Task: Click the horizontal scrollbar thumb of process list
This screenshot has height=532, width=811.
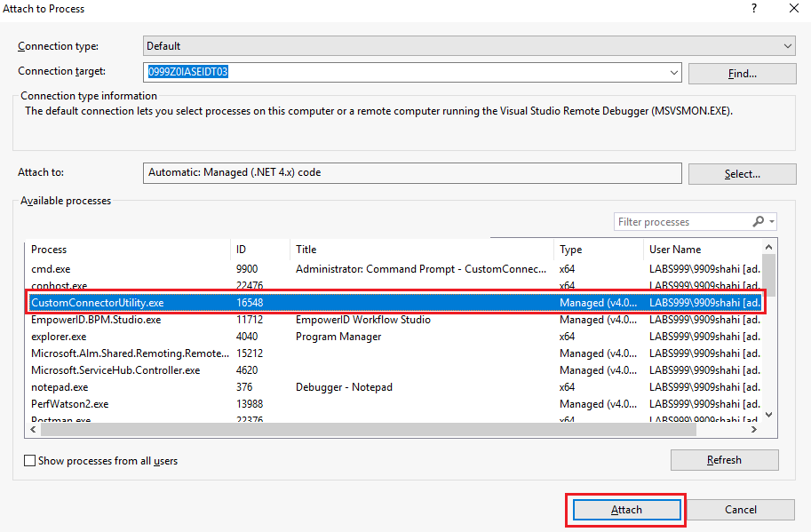Action: coord(369,430)
